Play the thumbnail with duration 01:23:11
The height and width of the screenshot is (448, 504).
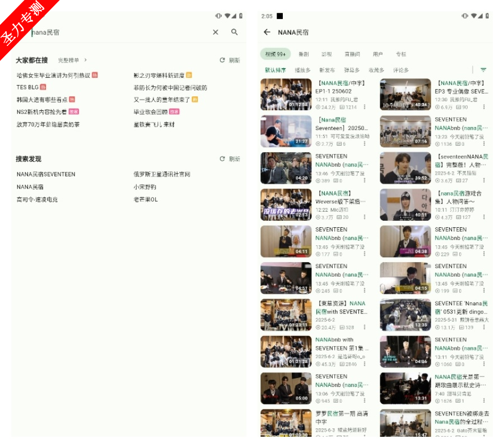coord(286,315)
